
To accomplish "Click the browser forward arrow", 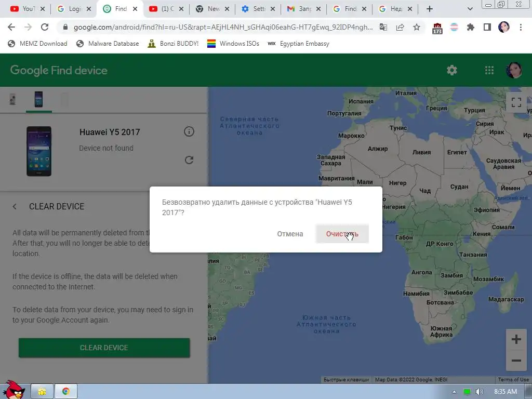I will click(x=28, y=27).
